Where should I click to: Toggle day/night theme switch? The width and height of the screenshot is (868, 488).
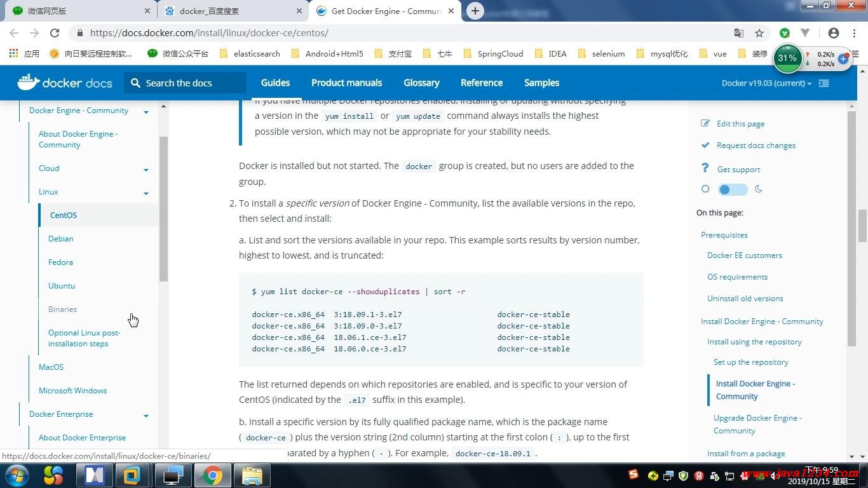(733, 189)
